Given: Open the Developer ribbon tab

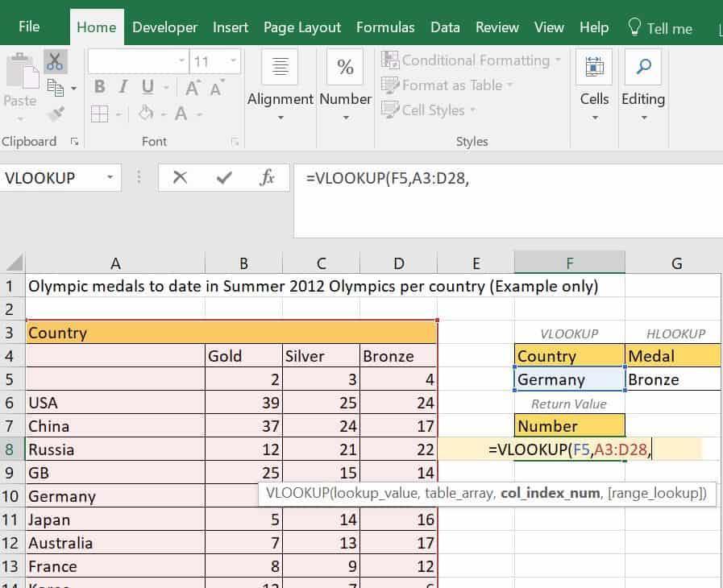Looking at the screenshot, I should pos(164,27).
